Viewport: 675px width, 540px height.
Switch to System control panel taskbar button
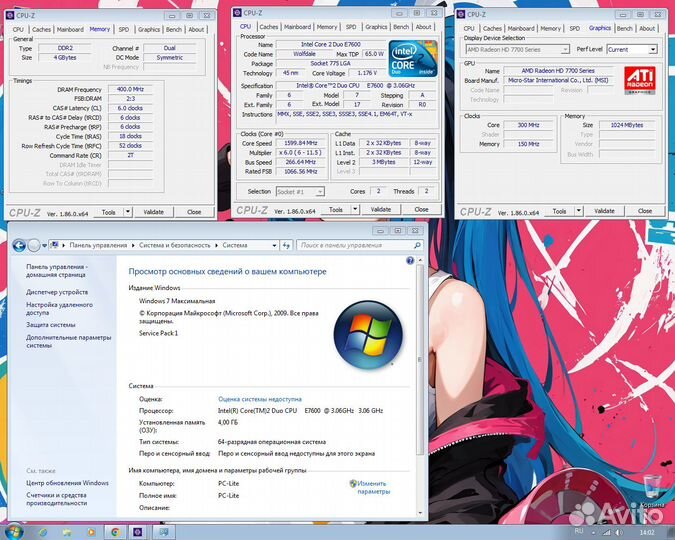coord(164,532)
